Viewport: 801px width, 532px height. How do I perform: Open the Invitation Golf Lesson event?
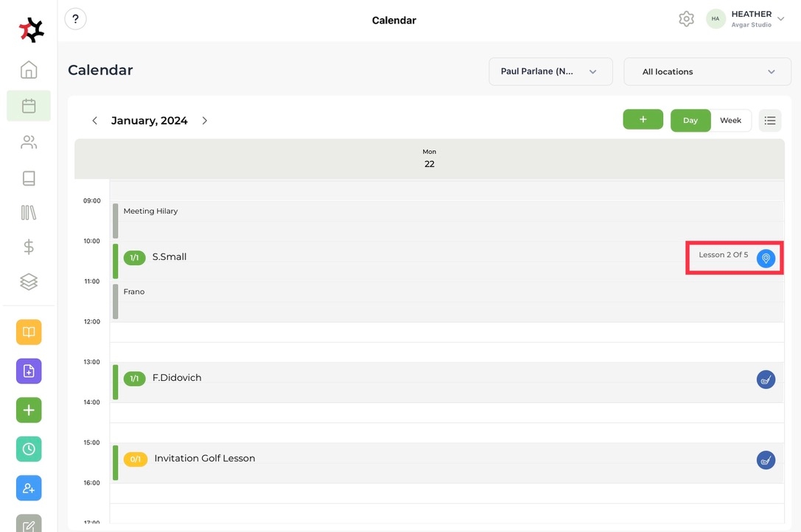tap(204, 458)
